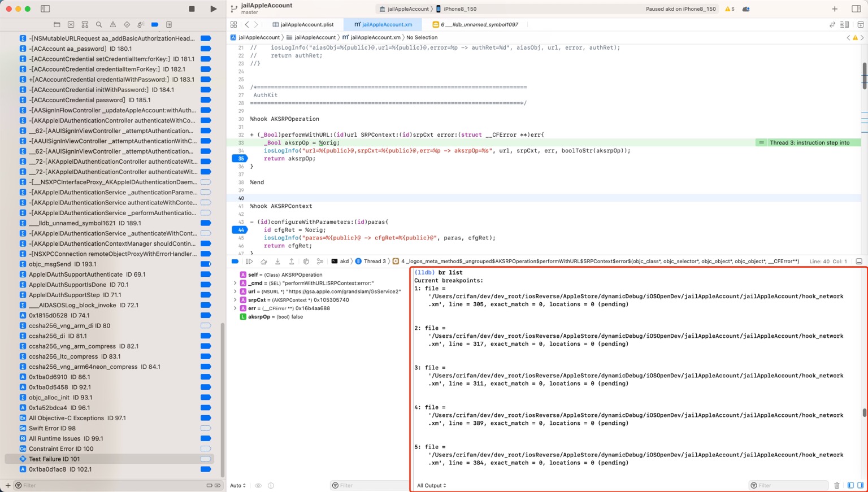Step over in the debug bar

[x=263, y=262]
